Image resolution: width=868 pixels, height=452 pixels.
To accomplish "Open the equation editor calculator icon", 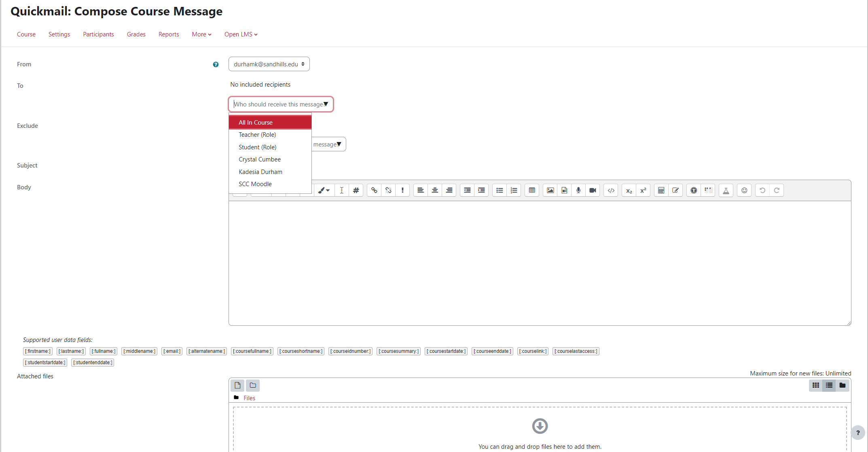I will [661, 190].
